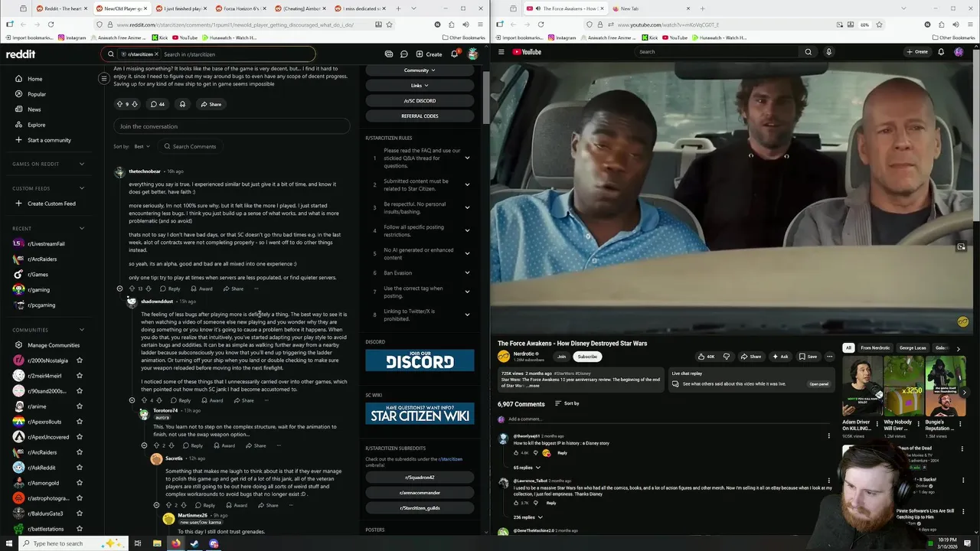Viewport: 980px width, 551px height.
Task: Open YouTube hamburger guide menu
Action: [501, 52]
